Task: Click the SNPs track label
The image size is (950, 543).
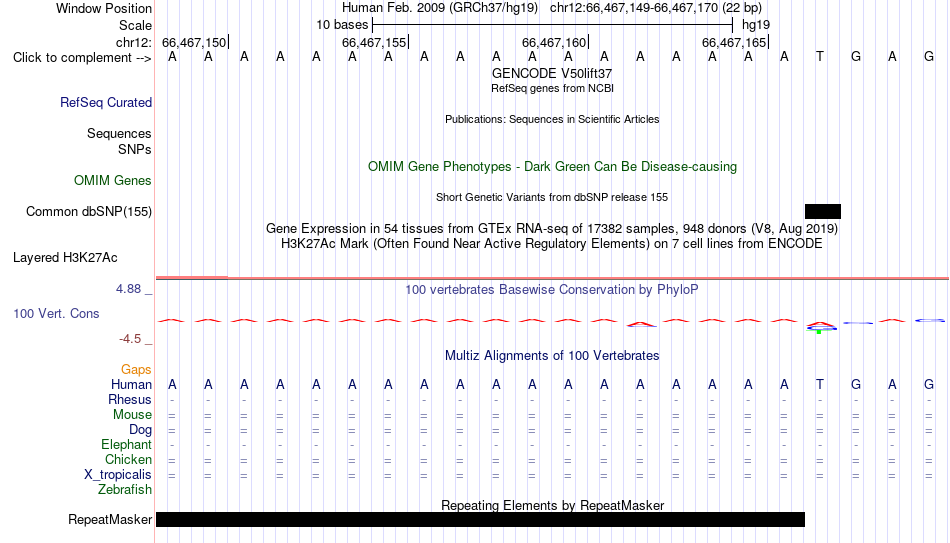Action: coord(135,149)
